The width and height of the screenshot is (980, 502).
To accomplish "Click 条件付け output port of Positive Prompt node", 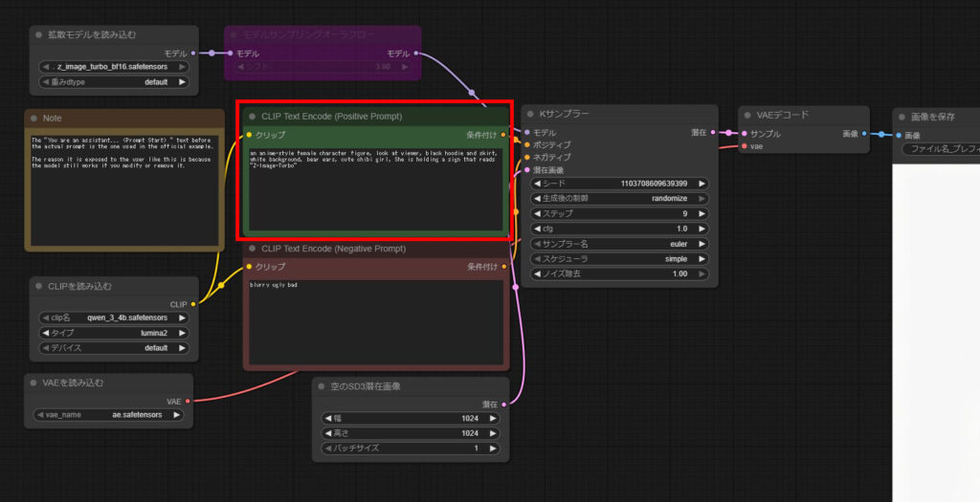I will [503, 135].
